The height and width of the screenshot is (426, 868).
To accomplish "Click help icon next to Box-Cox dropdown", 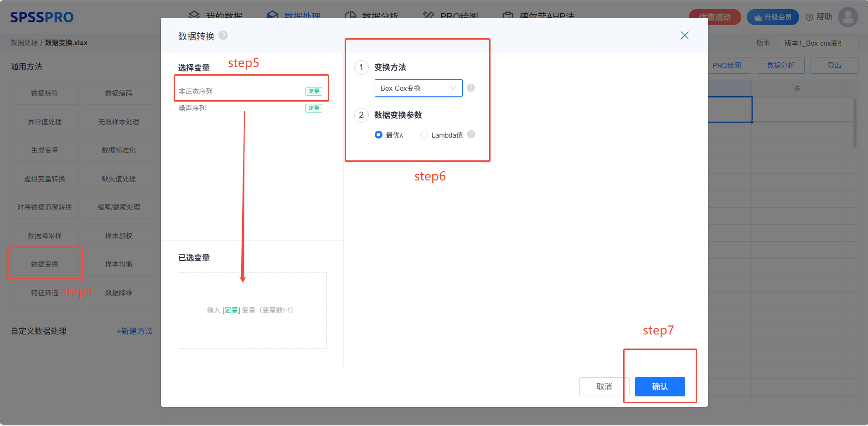I will [x=471, y=88].
